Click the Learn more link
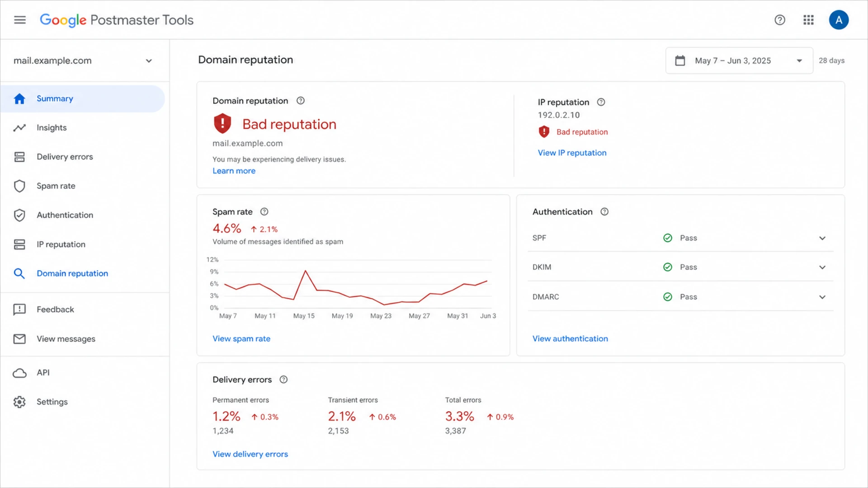The height and width of the screenshot is (488, 868). [234, 171]
